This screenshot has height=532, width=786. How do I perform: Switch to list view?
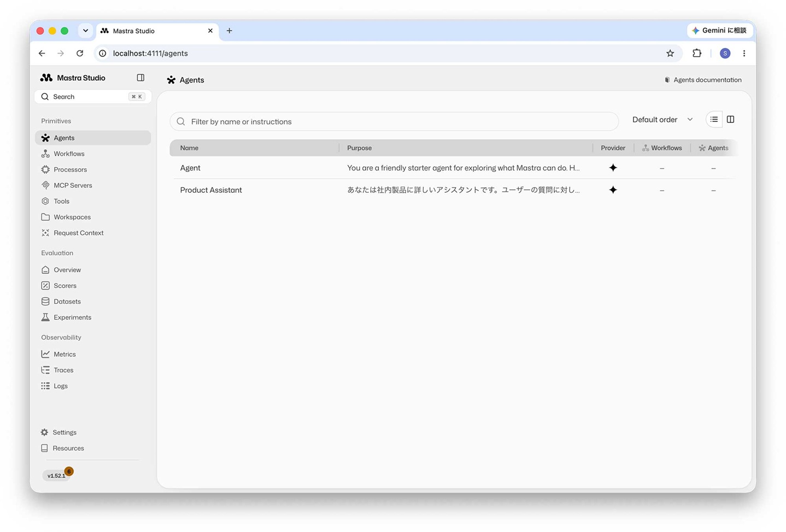[714, 120]
